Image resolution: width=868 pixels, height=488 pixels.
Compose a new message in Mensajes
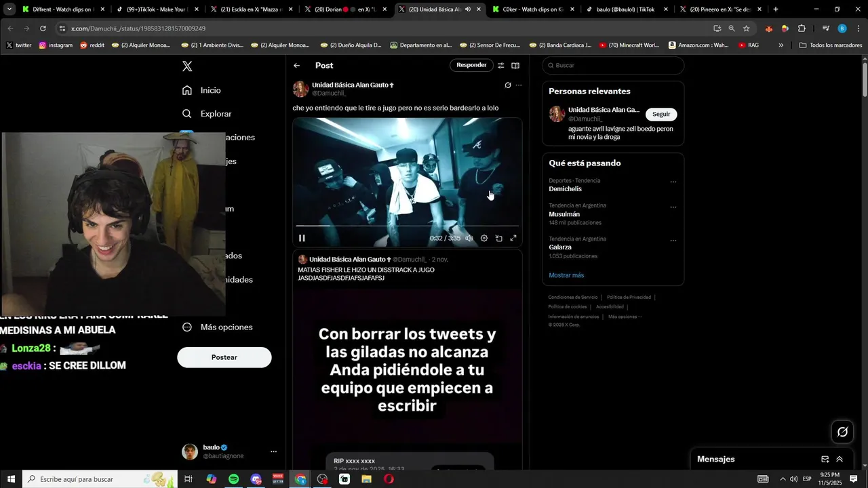[x=825, y=459]
